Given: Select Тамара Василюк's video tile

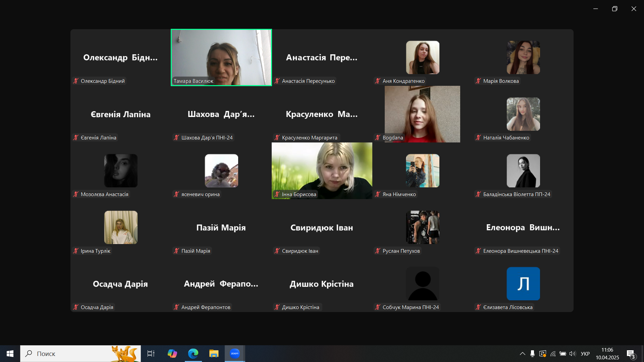Looking at the screenshot, I should coord(221,57).
